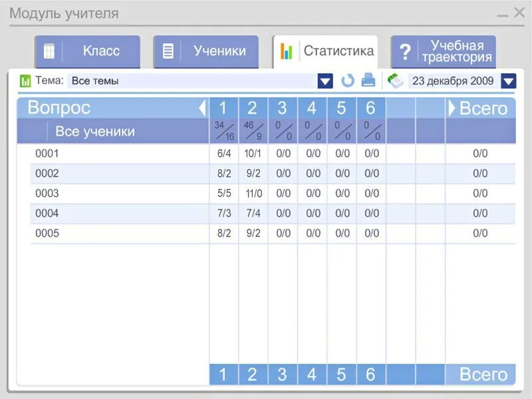Click question column header 3
532x399 pixels.
282,108
